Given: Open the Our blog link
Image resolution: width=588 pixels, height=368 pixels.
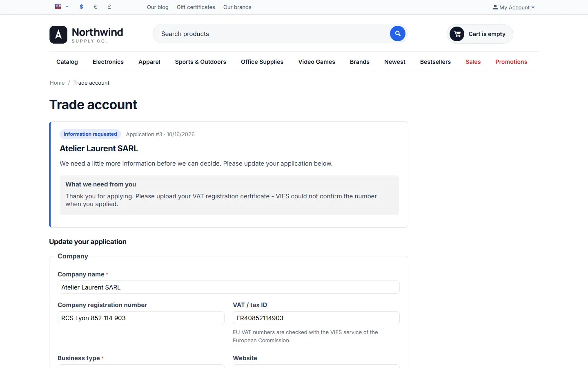Looking at the screenshot, I should point(158,7).
